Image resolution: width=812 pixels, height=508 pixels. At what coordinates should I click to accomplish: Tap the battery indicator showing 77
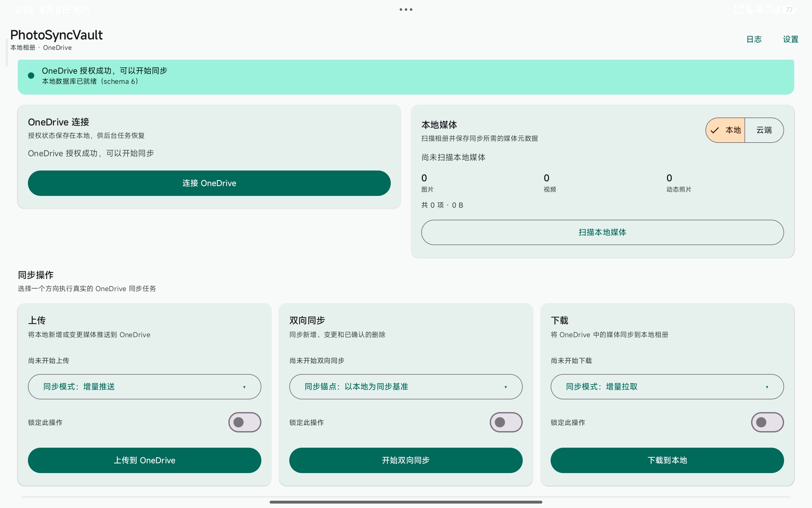[789, 10]
